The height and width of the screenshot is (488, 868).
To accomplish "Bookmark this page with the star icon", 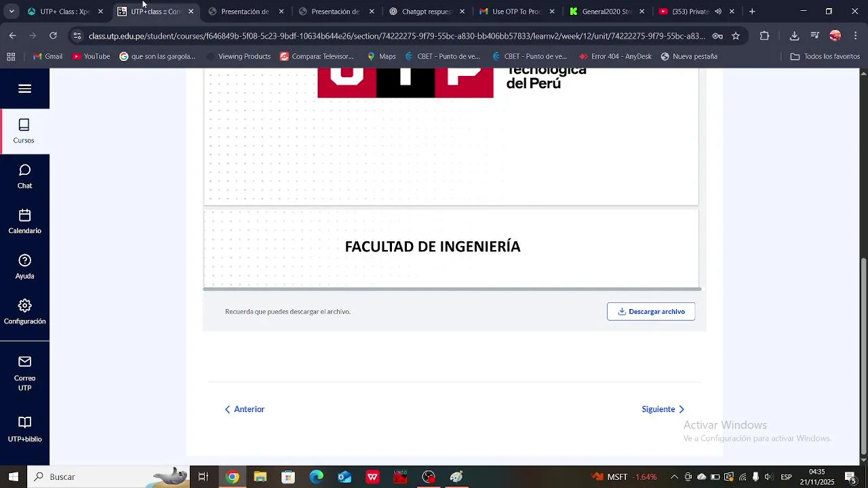I will click(736, 36).
